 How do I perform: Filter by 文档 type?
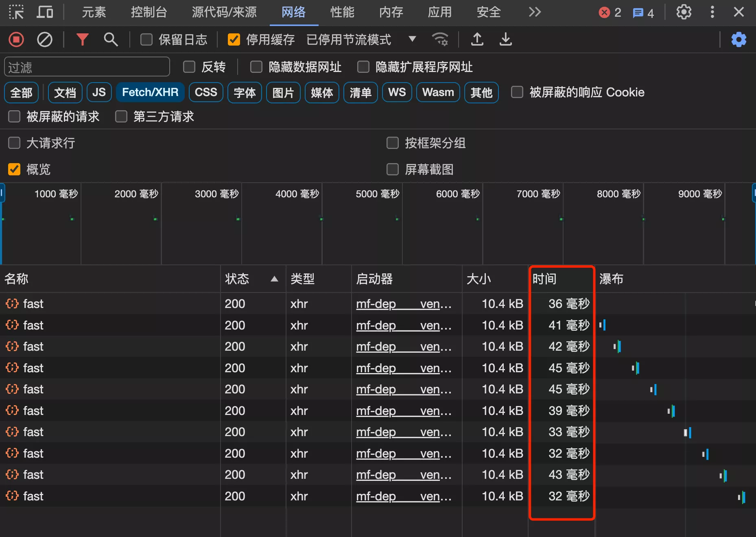(65, 92)
